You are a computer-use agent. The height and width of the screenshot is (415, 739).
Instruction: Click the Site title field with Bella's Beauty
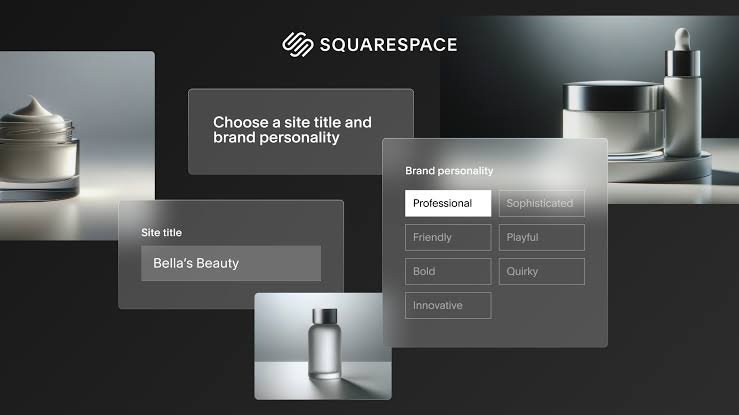(x=231, y=263)
